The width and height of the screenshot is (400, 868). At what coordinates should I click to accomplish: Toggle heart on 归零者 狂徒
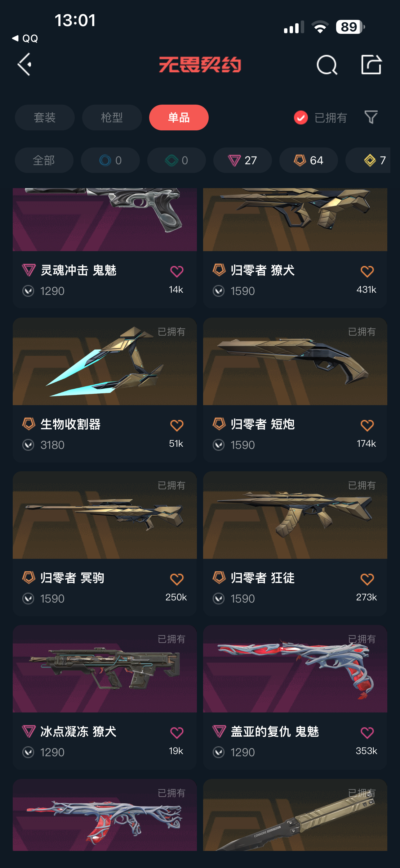coord(367,579)
